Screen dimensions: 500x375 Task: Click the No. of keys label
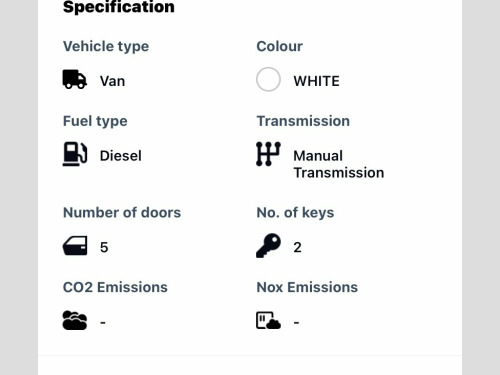tap(295, 213)
